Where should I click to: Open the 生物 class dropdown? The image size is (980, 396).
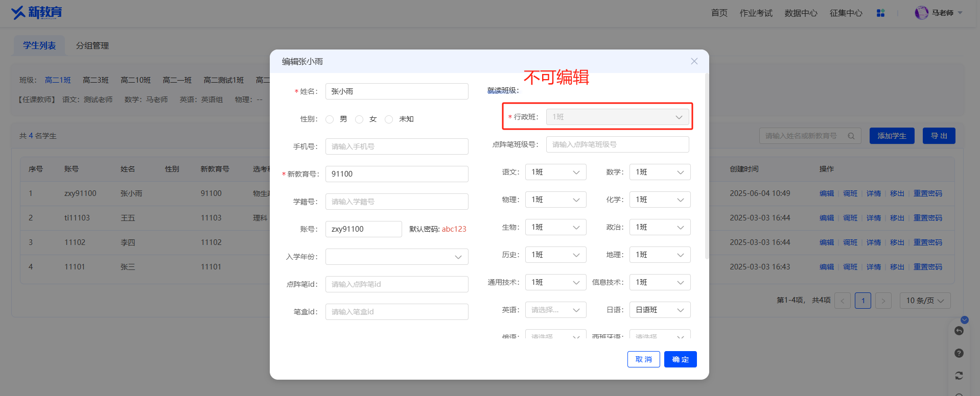[556, 227]
